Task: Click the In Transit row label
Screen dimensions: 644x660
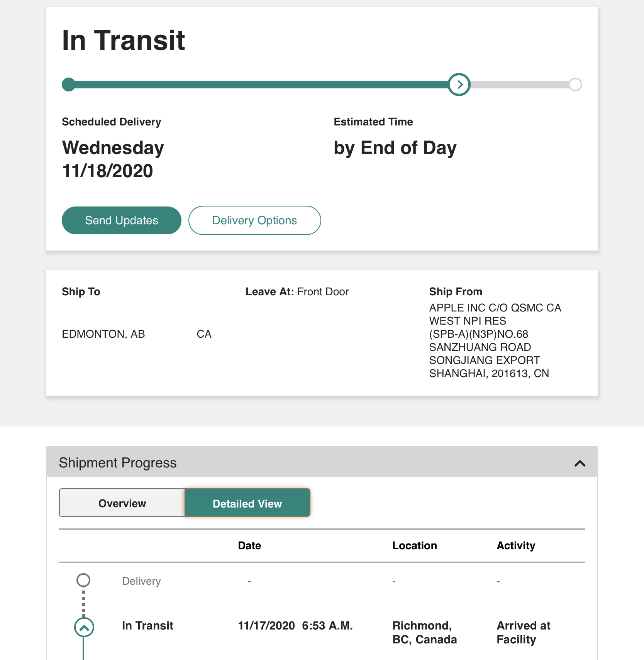Action: click(147, 625)
